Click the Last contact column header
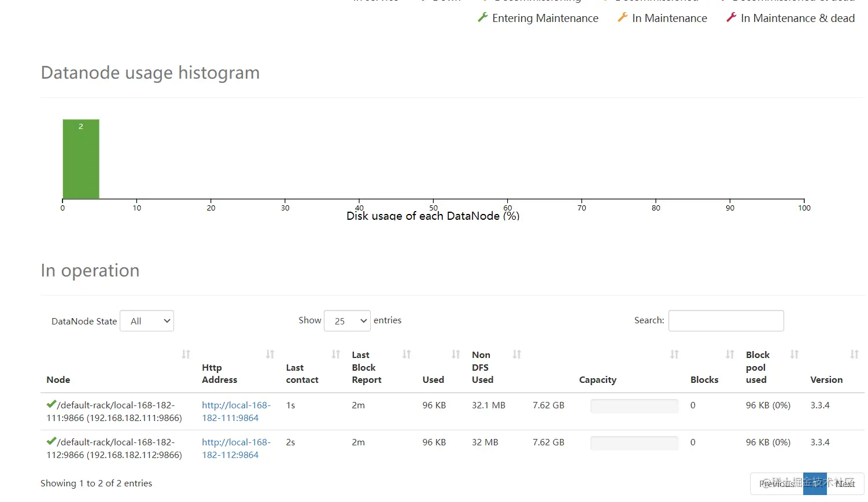 click(x=302, y=374)
